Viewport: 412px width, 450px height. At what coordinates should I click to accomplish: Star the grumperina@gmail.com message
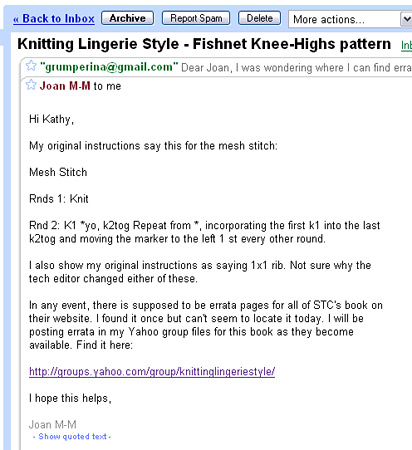click(x=31, y=66)
